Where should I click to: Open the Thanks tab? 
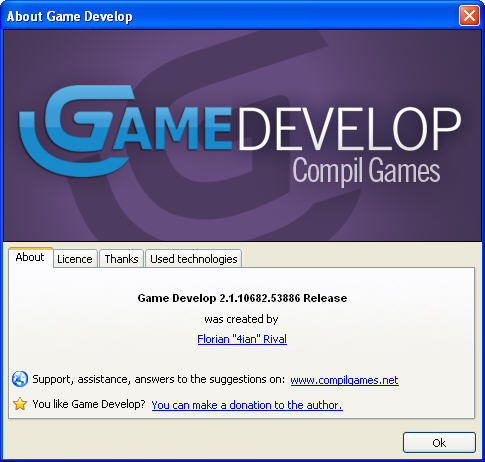[x=121, y=259]
